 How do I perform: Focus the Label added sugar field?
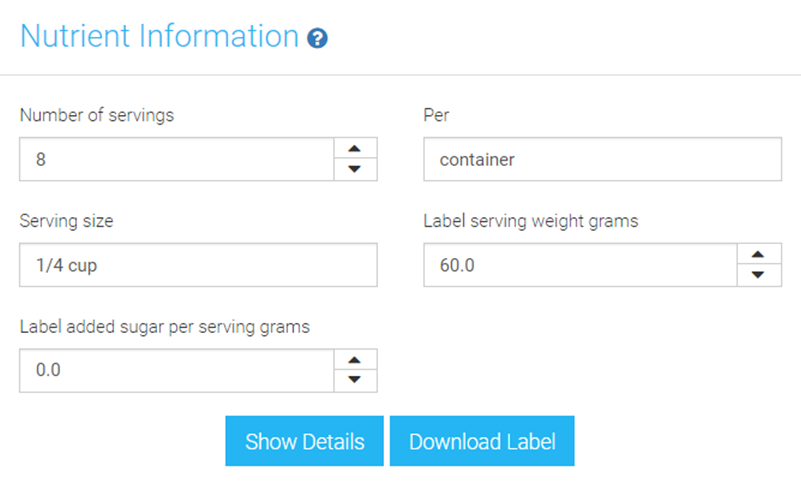pos(176,370)
